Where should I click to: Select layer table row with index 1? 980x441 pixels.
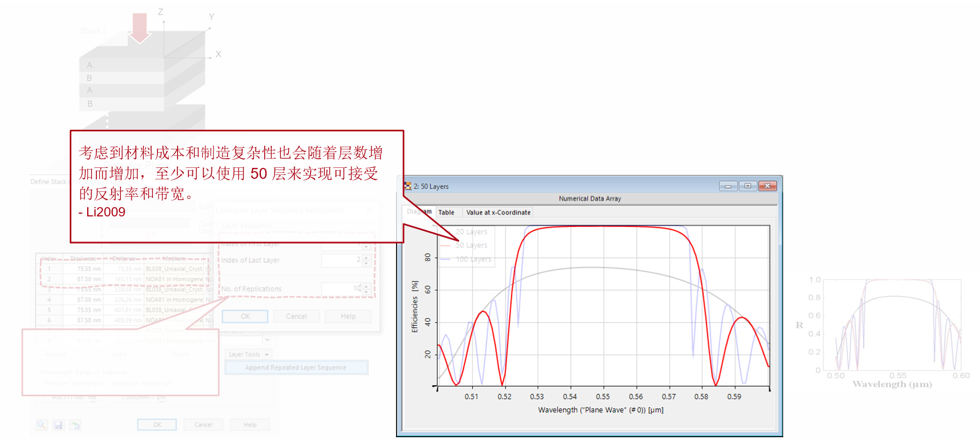(125, 269)
